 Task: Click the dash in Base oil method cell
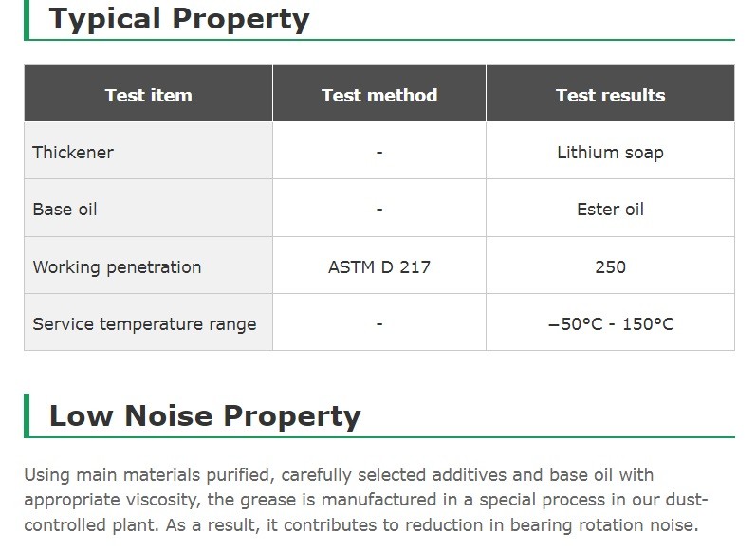pyautogui.click(x=379, y=210)
